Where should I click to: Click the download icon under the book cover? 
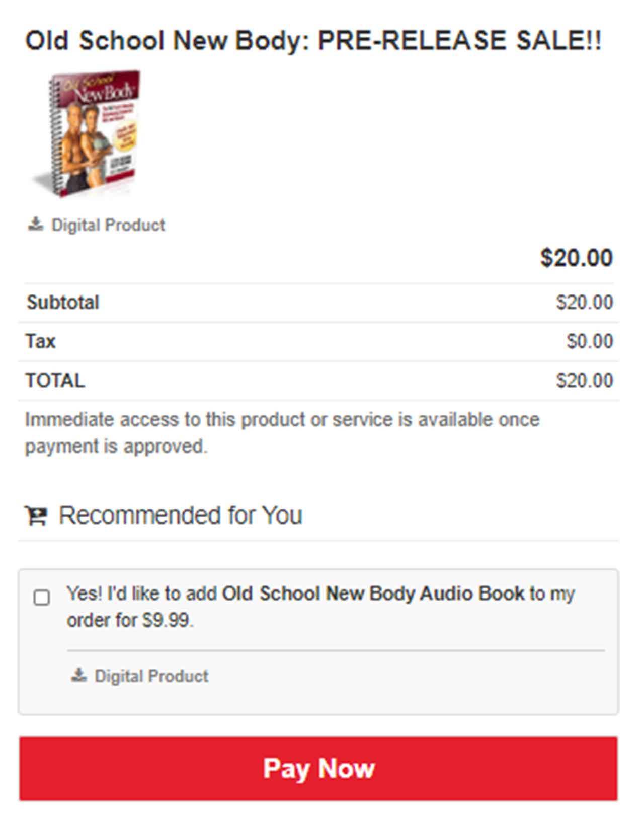point(35,224)
